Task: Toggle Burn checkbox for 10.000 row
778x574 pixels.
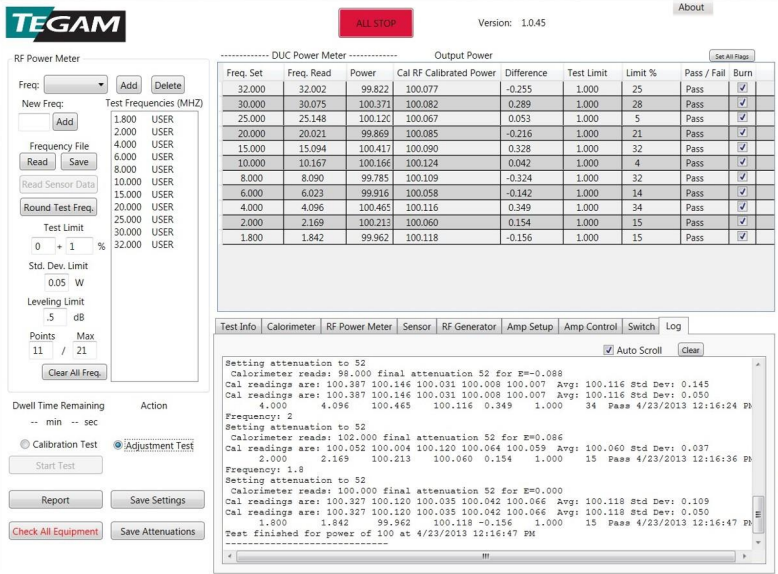Action: tap(742, 162)
